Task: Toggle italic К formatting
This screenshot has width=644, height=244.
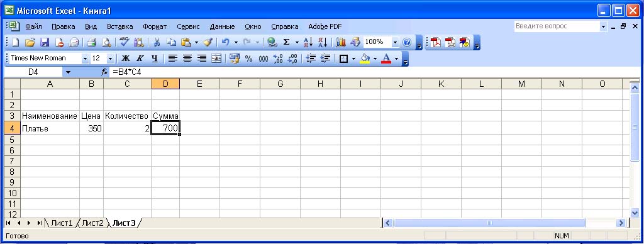Action: point(140,58)
